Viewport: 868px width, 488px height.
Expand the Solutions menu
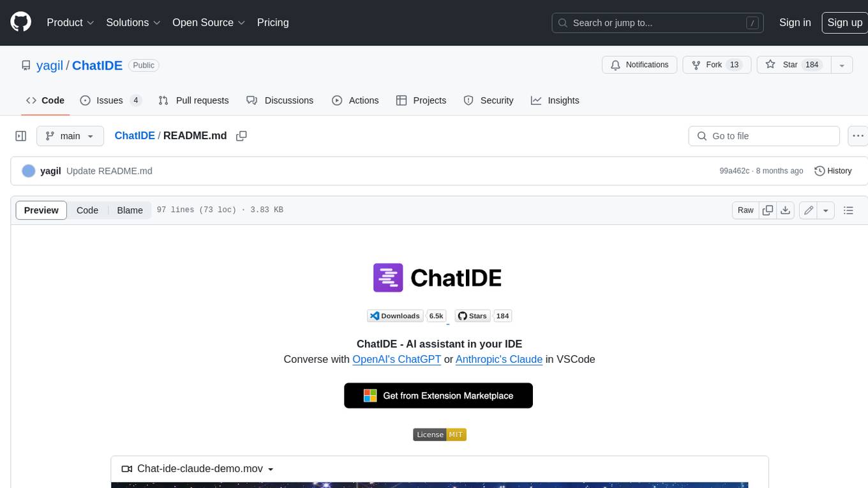[x=133, y=22]
